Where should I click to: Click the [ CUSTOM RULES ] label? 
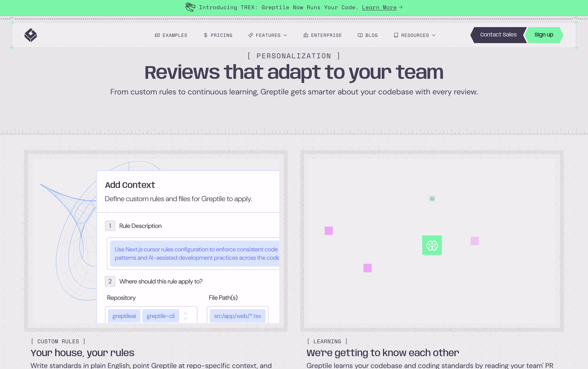58,342
